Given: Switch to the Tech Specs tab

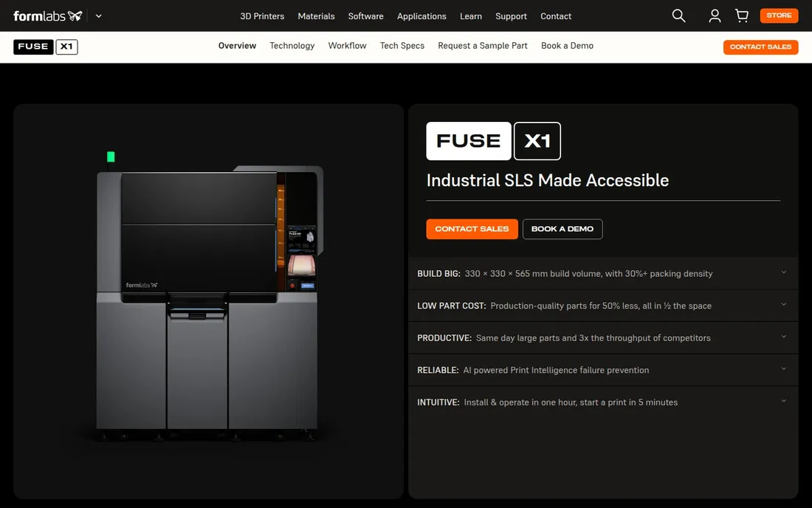Looking at the screenshot, I should (x=402, y=46).
